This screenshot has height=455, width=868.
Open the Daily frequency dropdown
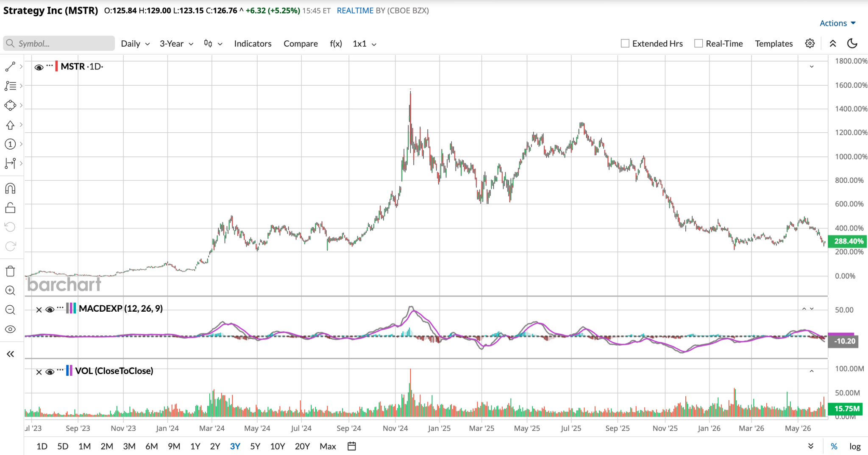coord(135,44)
